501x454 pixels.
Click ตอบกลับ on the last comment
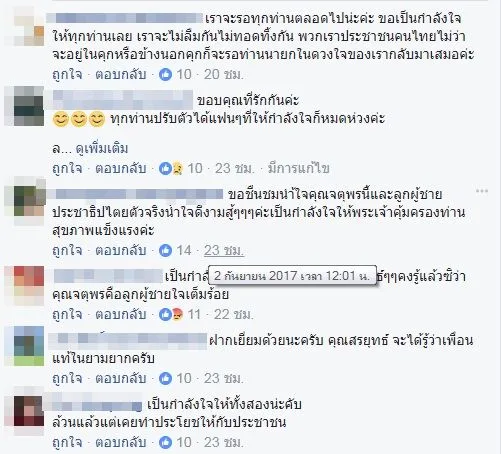pyautogui.click(x=121, y=442)
